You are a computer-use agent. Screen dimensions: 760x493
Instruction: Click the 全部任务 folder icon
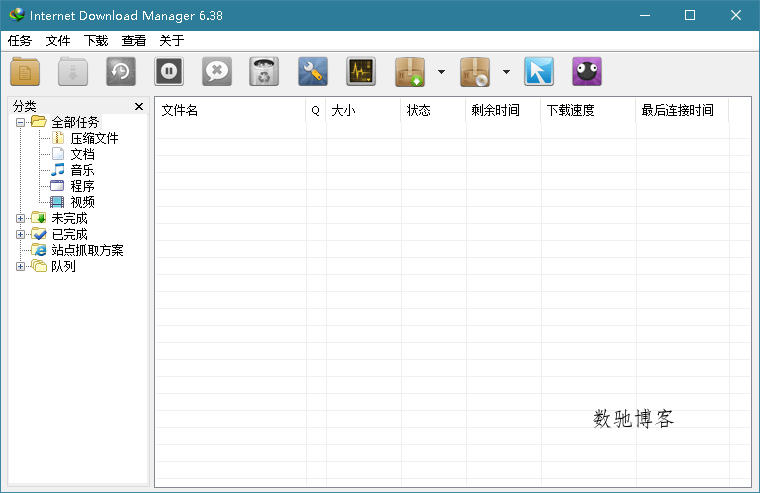point(39,121)
